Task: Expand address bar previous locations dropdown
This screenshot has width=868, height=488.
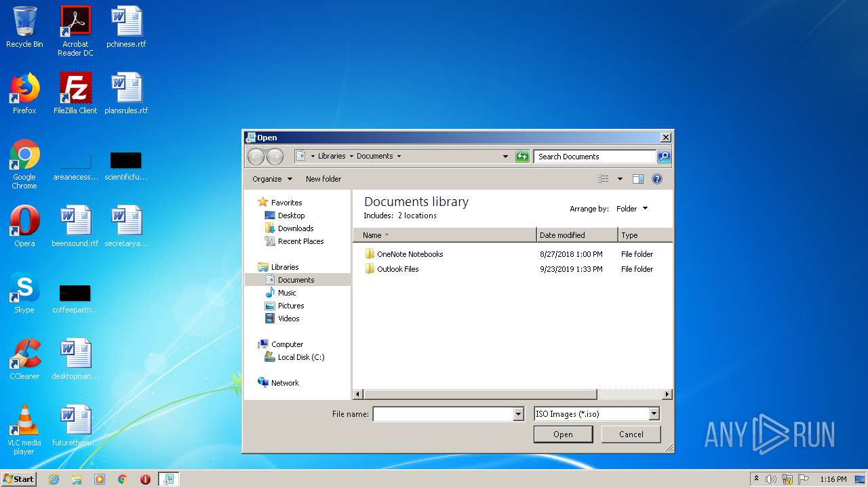Action: tap(505, 157)
